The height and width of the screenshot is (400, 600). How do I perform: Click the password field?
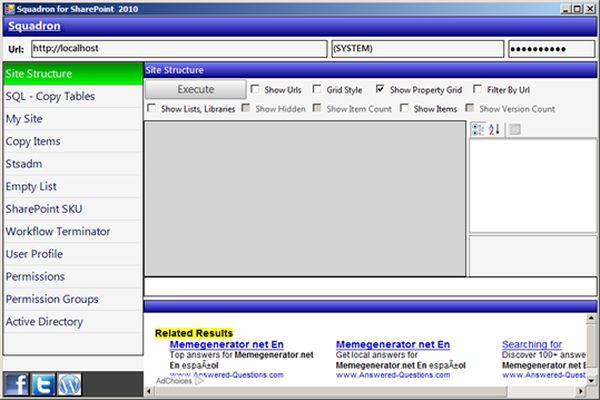[x=551, y=49]
